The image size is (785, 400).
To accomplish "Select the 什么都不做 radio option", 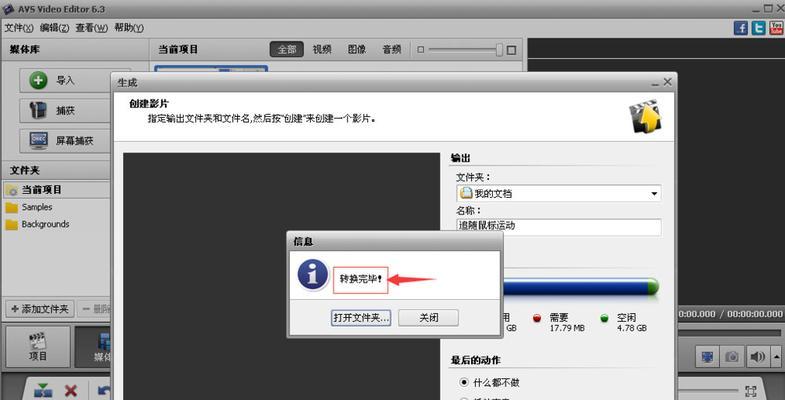I will tap(490, 382).
